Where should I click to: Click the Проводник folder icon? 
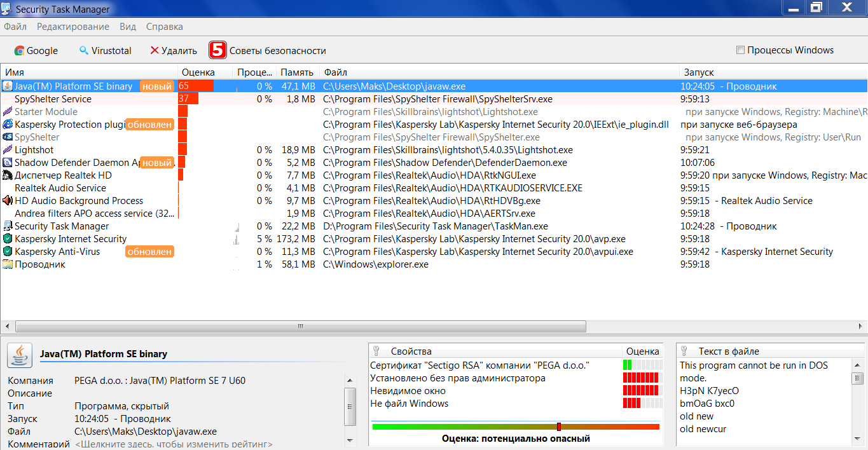click(x=8, y=264)
